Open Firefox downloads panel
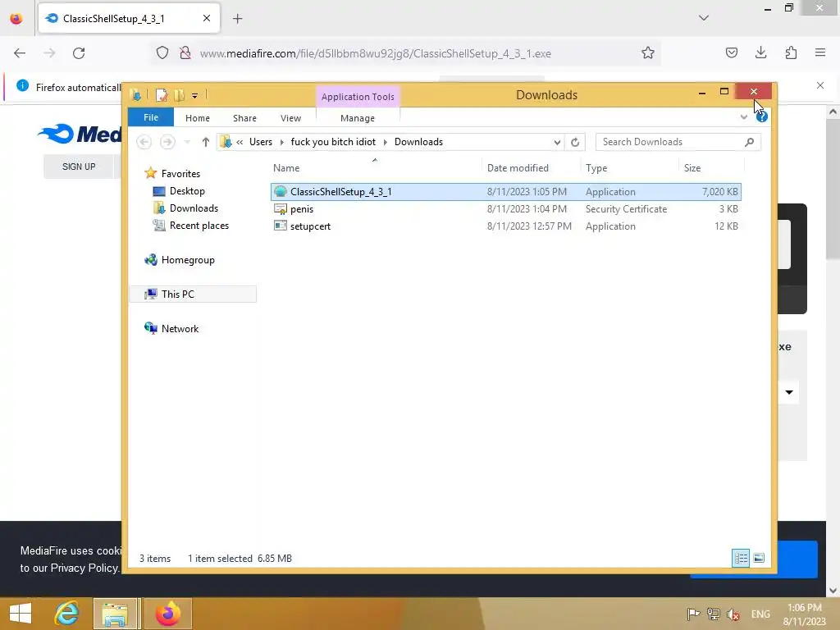840x630 pixels. pos(760,53)
